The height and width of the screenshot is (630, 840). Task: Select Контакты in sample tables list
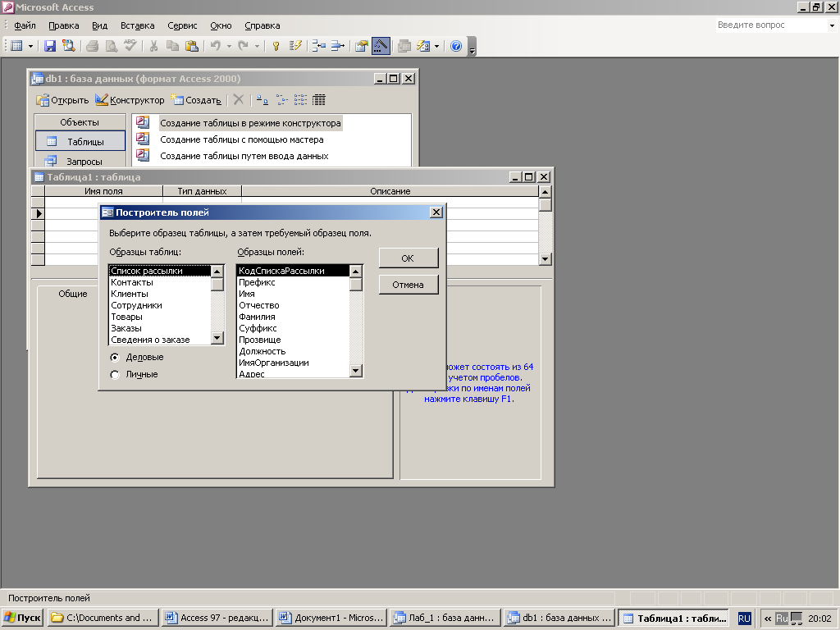tap(160, 282)
